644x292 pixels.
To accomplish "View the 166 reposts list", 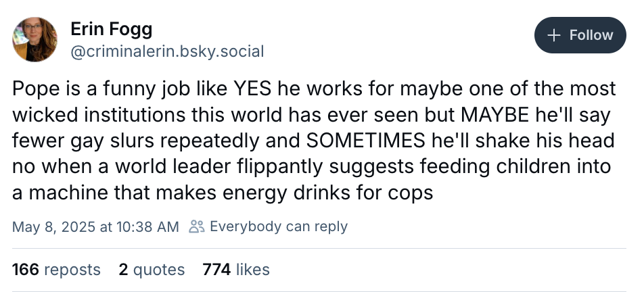I will [x=56, y=270].
